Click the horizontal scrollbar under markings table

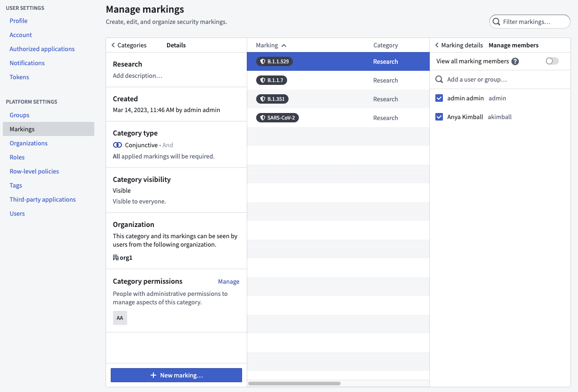(x=294, y=384)
